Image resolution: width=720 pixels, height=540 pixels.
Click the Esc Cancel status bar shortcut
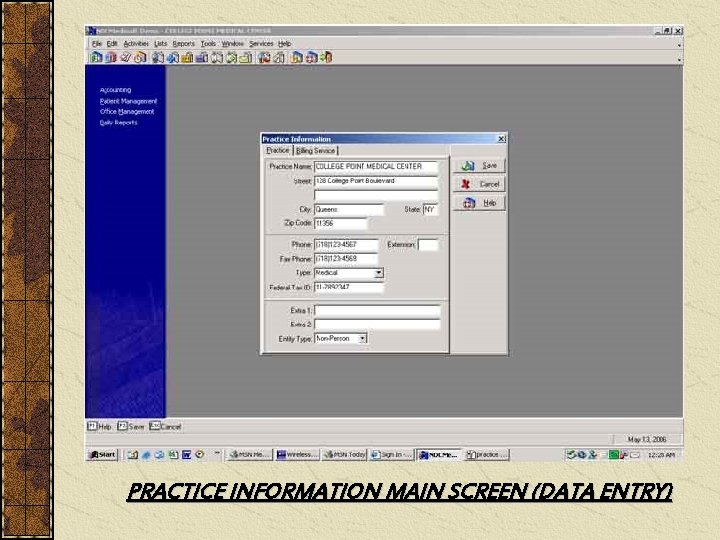tap(165, 427)
